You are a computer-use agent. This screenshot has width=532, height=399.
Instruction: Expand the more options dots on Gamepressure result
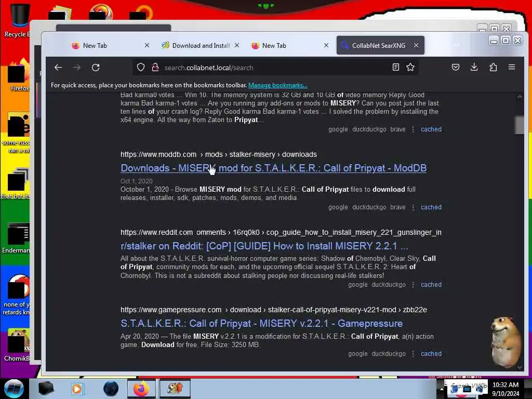[413, 354]
